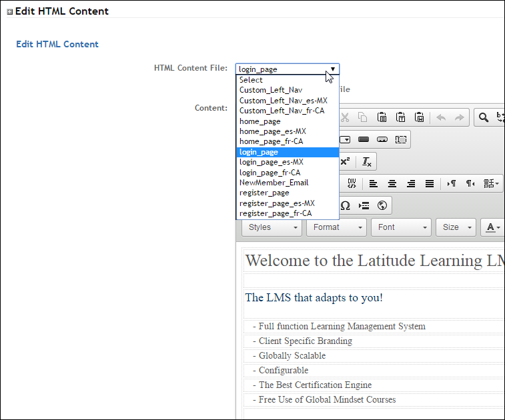Click Paste as plain text icon
Screen dimensions: 505x420
click(x=400, y=117)
